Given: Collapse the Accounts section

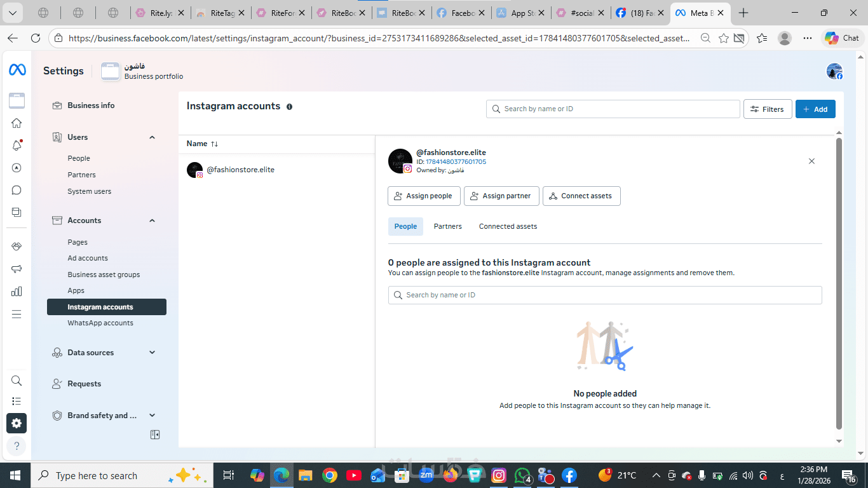Looking at the screenshot, I should 152,220.
